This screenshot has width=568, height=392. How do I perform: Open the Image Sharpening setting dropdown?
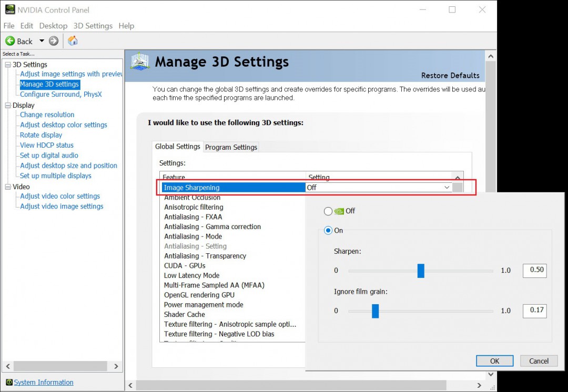pos(447,188)
